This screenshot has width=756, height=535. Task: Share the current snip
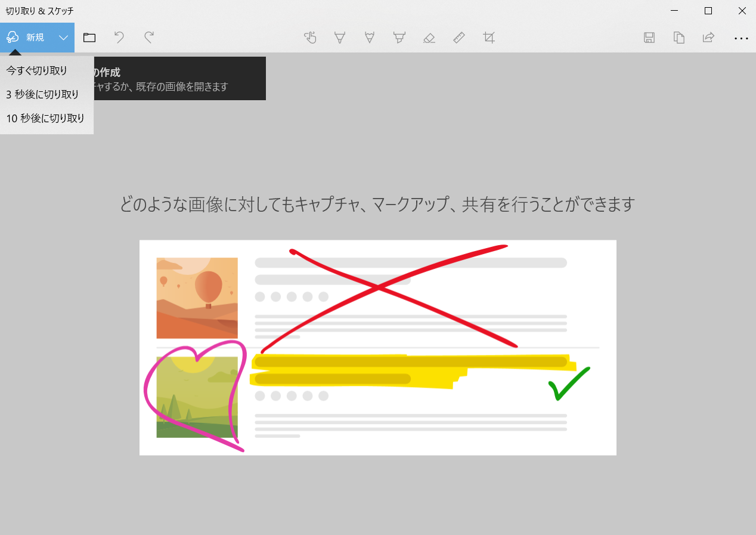click(x=708, y=38)
